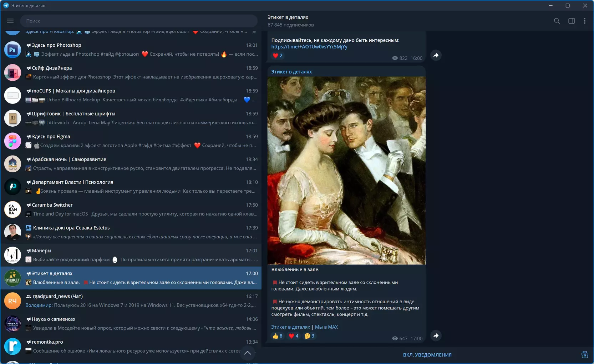Screen dimensions: 594x364
Task: Share the post with 822 views
Action: pyautogui.click(x=436, y=55)
